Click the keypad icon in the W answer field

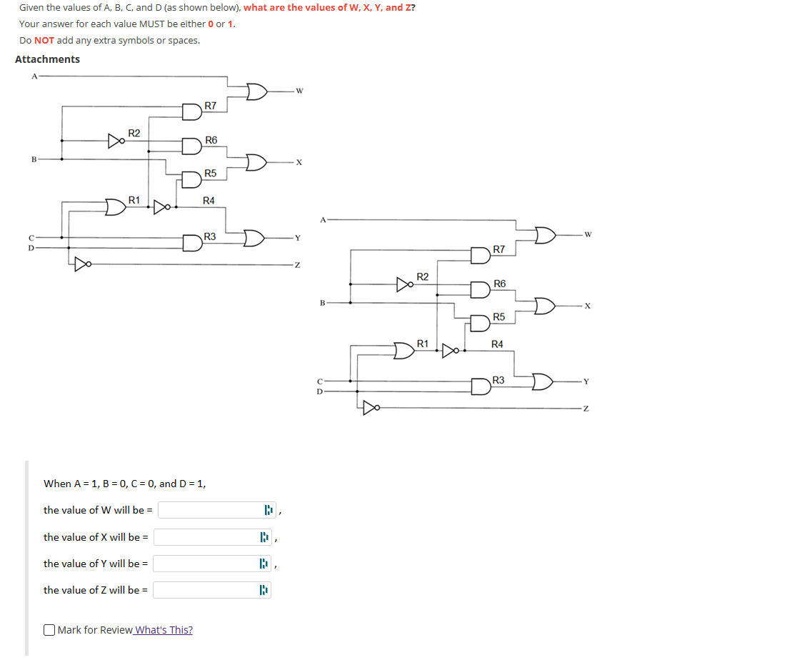pyautogui.click(x=268, y=509)
